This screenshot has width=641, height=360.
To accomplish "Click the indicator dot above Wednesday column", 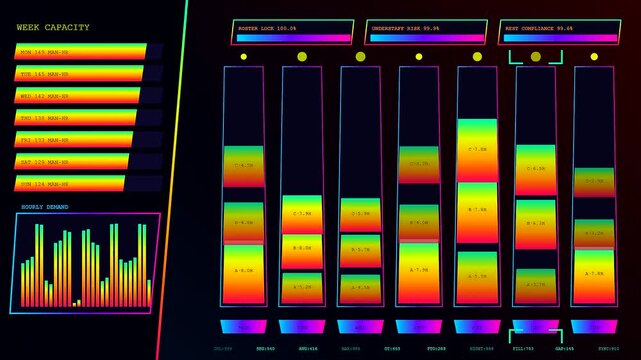I will [x=361, y=57].
